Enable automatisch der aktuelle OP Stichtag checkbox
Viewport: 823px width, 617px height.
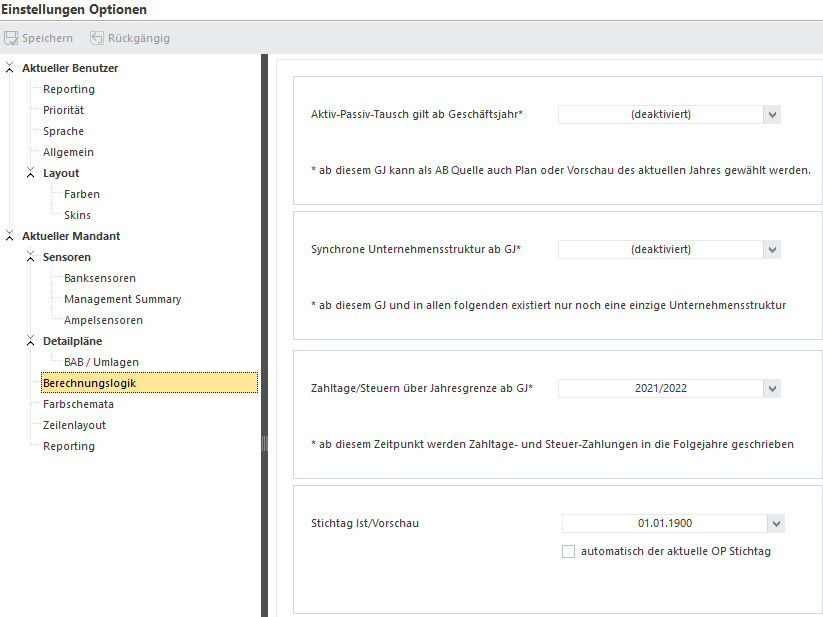(x=568, y=551)
